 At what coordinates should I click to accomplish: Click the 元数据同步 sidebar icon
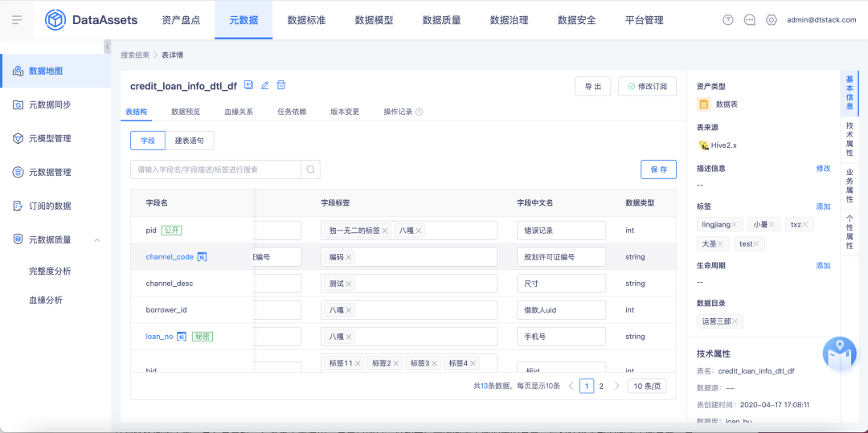coord(18,104)
